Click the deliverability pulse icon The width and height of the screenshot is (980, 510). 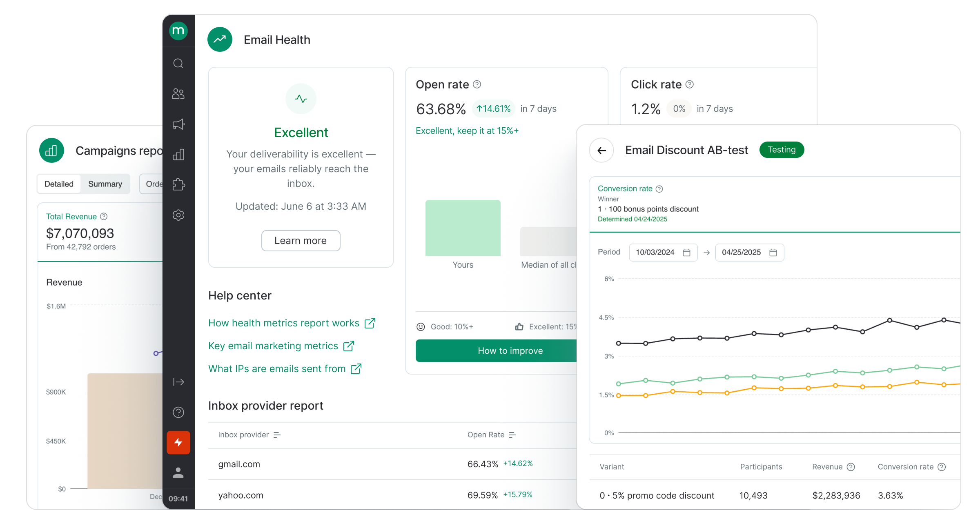click(x=301, y=99)
